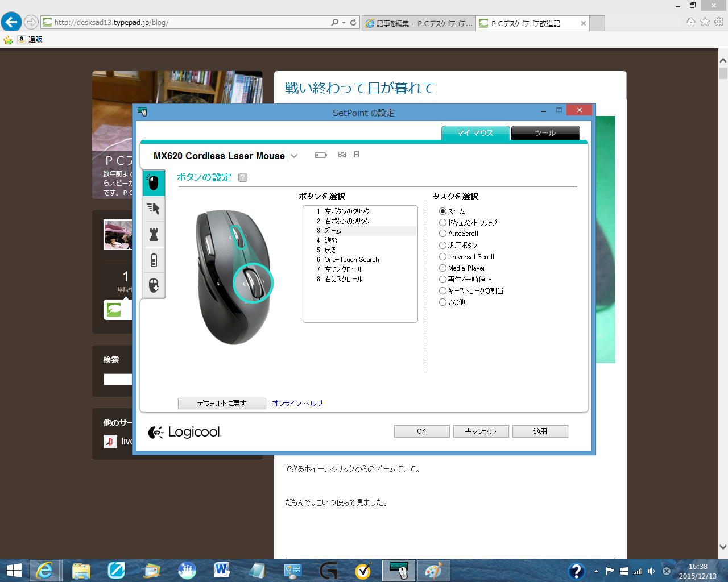Show hidden tray icons arrow
The height and width of the screenshot is (582, 728).
pyautogui.click(x=596, y=571)
